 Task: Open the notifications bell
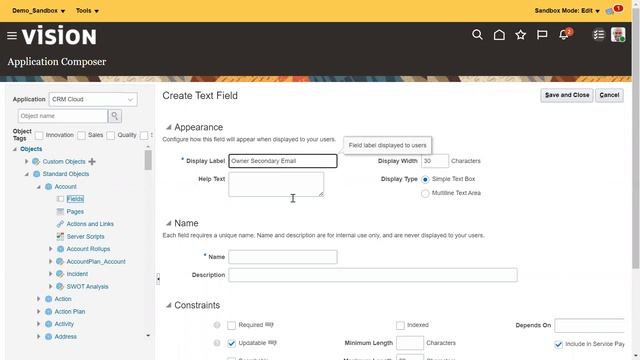[x=564, y=35]
